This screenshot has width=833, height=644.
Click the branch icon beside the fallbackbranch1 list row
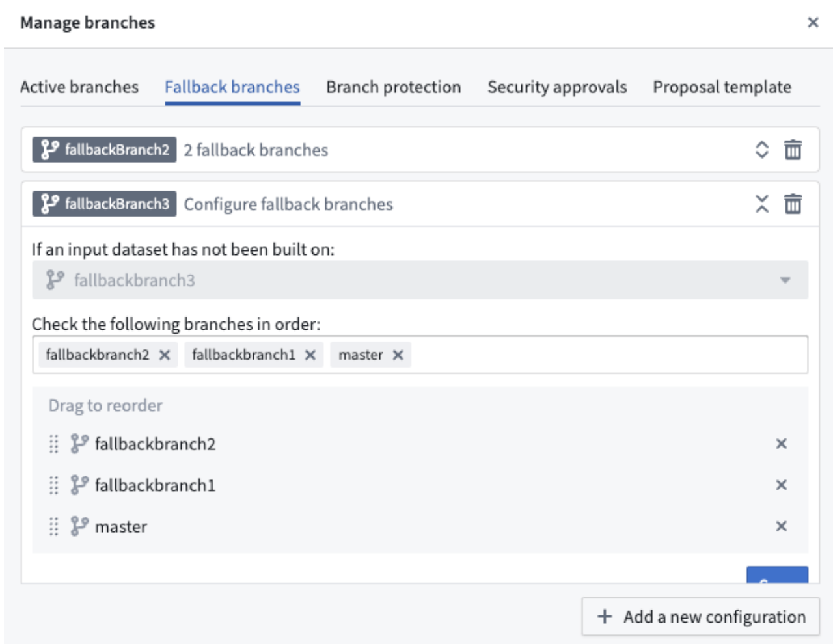coord(79,485)
